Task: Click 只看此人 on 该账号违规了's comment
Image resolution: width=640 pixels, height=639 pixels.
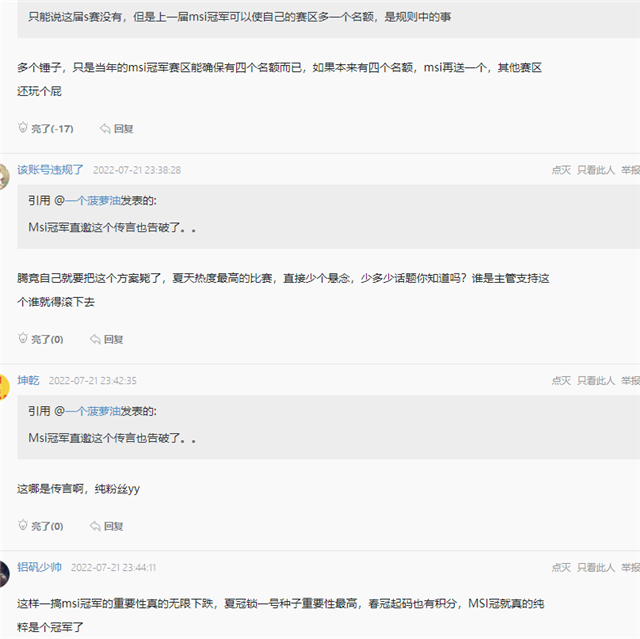Action: pos(596,170)
